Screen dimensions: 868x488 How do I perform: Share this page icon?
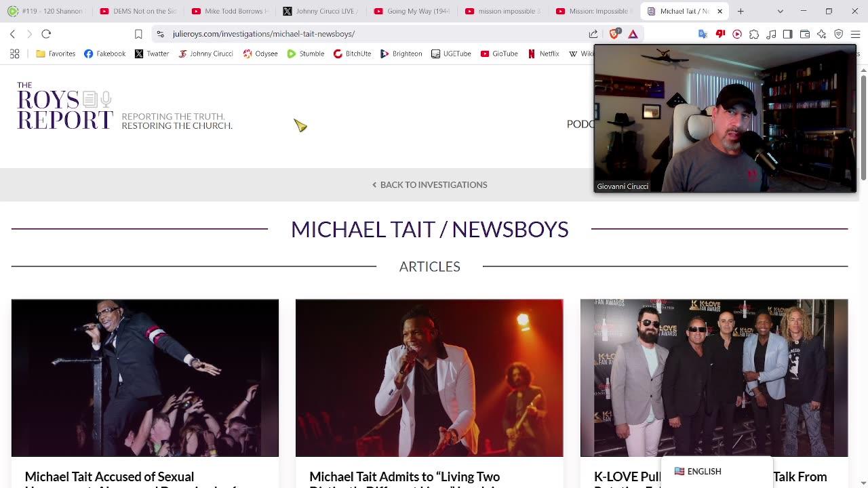click(593, 34)
